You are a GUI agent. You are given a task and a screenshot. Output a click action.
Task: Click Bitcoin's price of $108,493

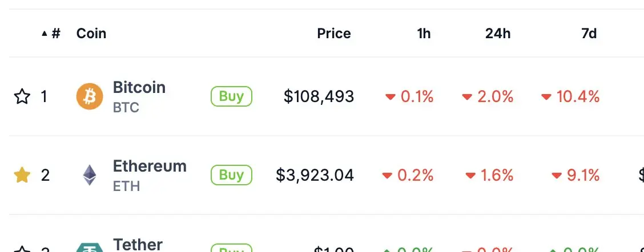click(319, 97)
